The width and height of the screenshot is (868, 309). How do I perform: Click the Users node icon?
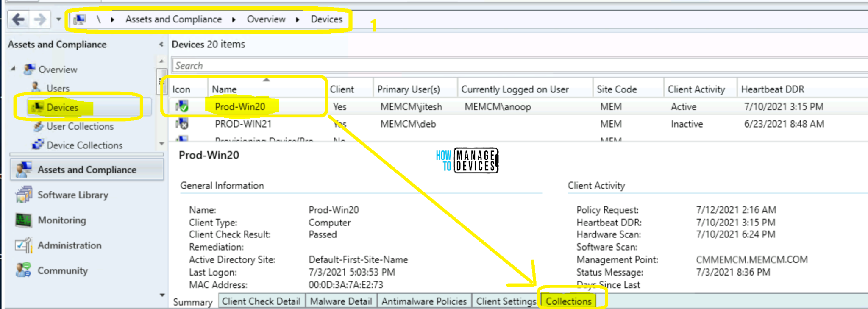pyautogui.click(x=36, y=87)
